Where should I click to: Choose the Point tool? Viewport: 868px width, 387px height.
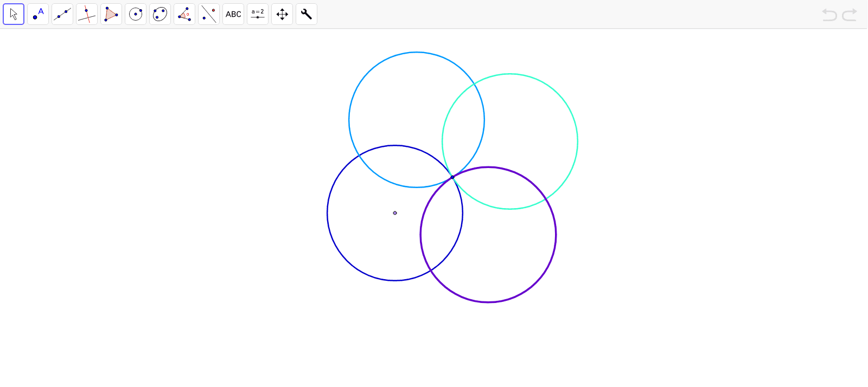coord(38,14)
